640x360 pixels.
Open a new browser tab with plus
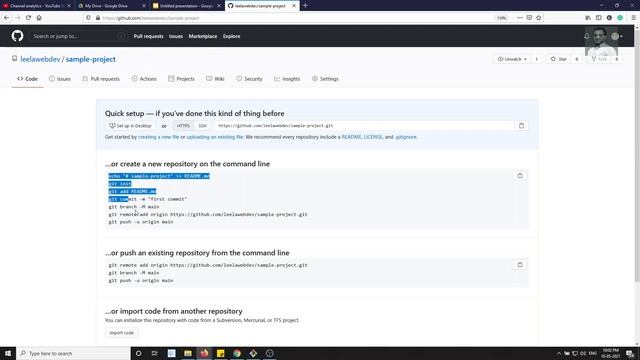305,6
